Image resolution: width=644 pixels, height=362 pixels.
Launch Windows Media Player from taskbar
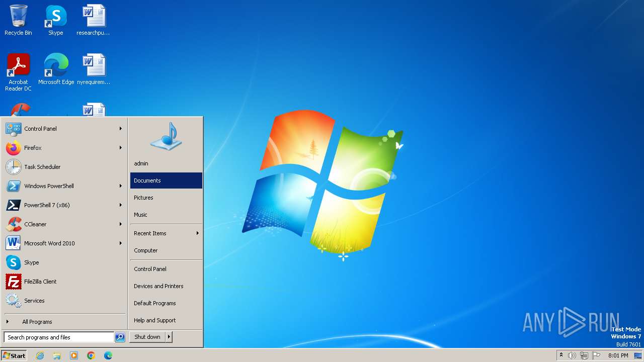[74, 355]
